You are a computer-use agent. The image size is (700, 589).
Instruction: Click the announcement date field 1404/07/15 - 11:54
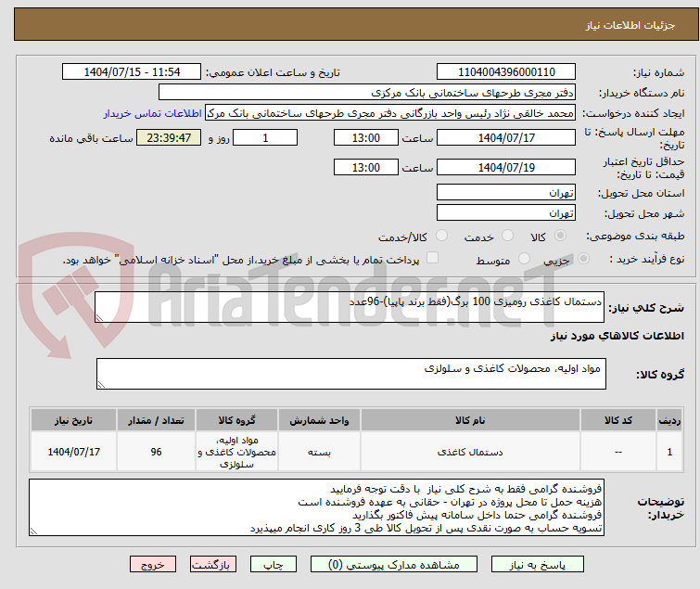132,71
